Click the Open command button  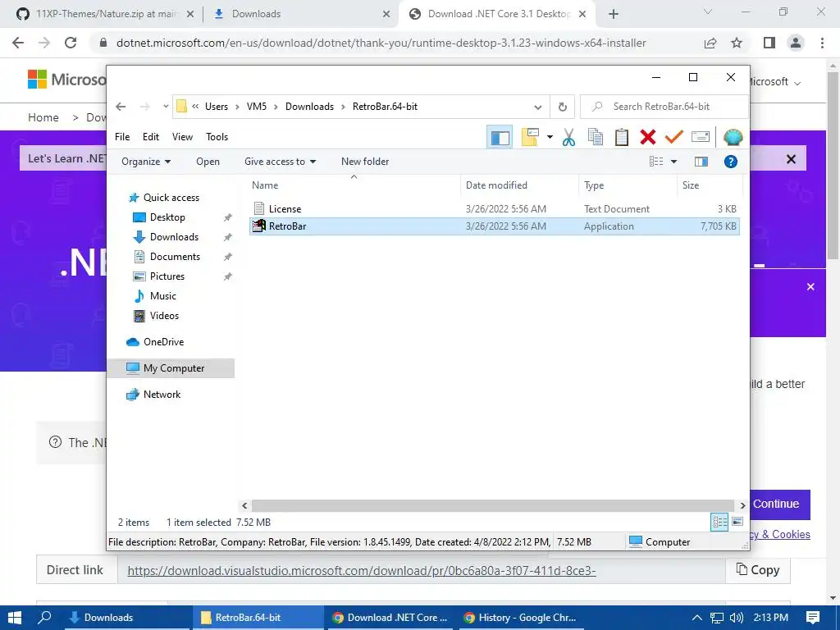point(208,162)
